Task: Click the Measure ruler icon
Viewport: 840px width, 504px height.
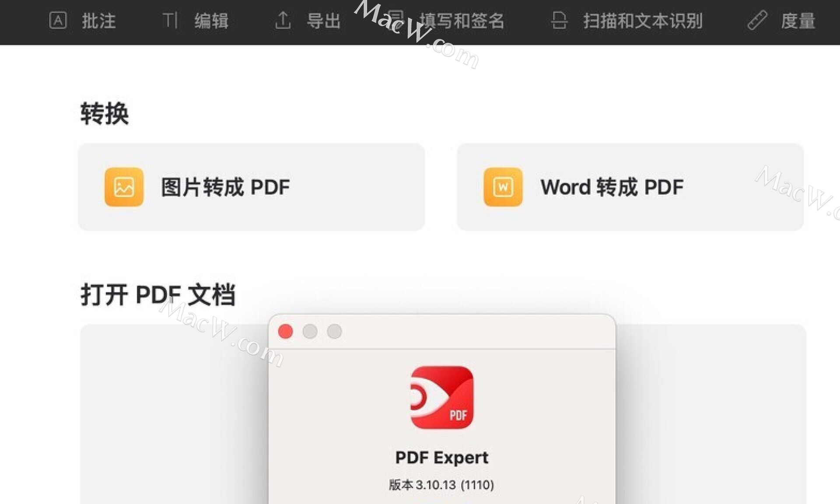Action: tap(757, 21)
